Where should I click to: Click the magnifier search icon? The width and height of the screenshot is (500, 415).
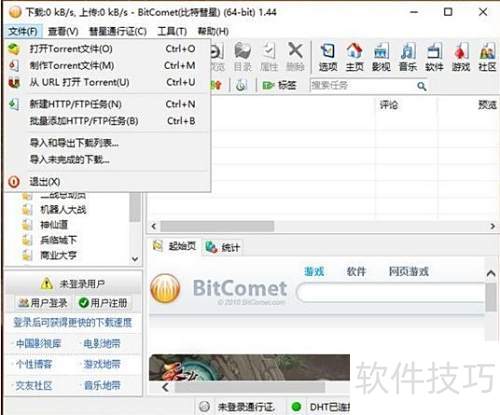pyautogui.click(x=422, y=86)
